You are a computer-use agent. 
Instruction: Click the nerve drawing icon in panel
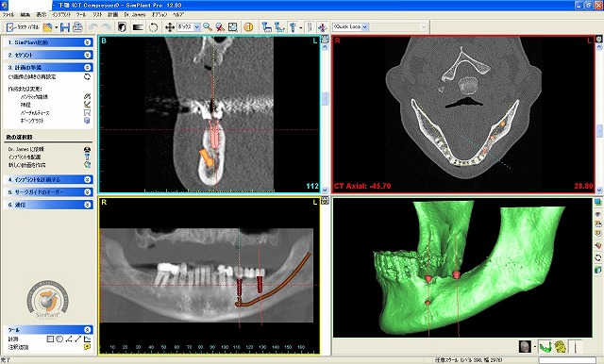[88, 105]
